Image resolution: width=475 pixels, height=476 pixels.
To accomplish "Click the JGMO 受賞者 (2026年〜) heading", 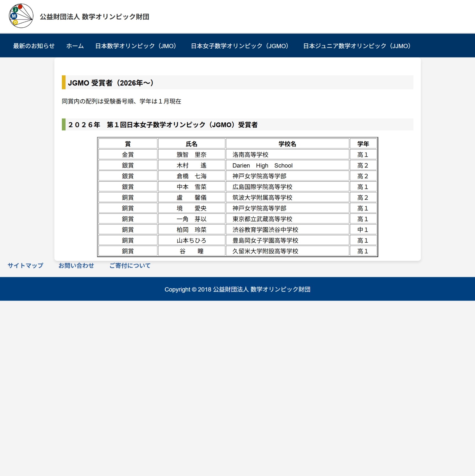I will 111,83.
